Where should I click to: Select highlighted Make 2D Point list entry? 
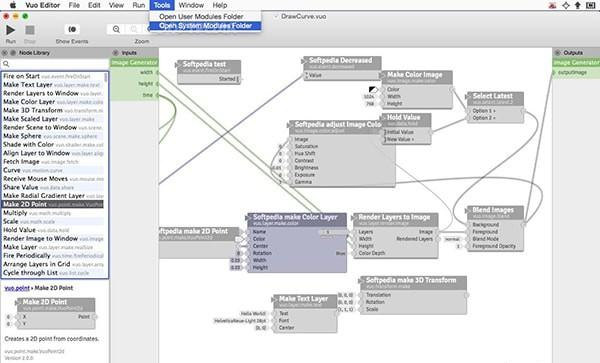(x=53, y=204)
